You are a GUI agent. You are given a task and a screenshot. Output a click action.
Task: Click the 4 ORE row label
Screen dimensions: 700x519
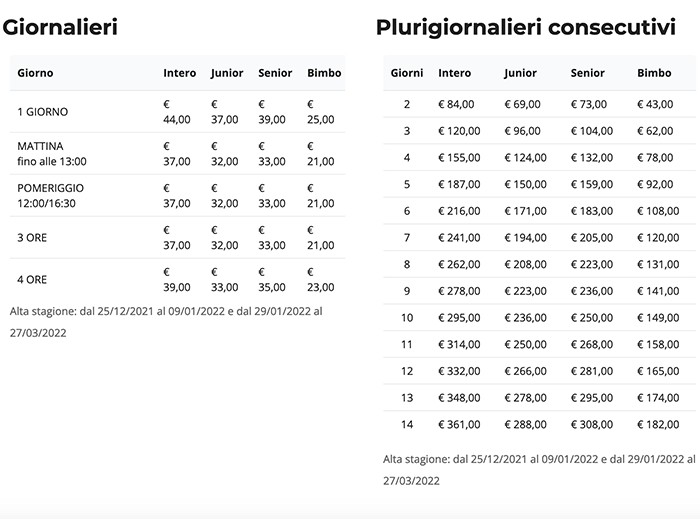pyautogui.click(x=34, y=280)
